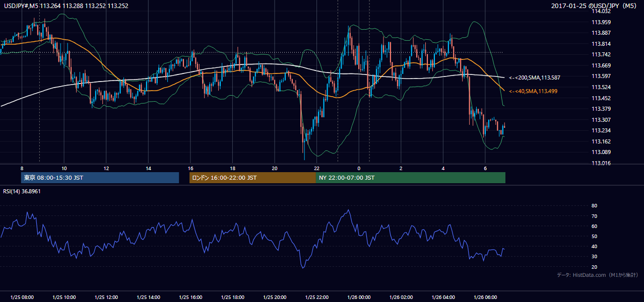Click the 1/25 08:00 time axis label
Image resolution: width=644 pixels, height=302 pixels.
tap(22, 297)
